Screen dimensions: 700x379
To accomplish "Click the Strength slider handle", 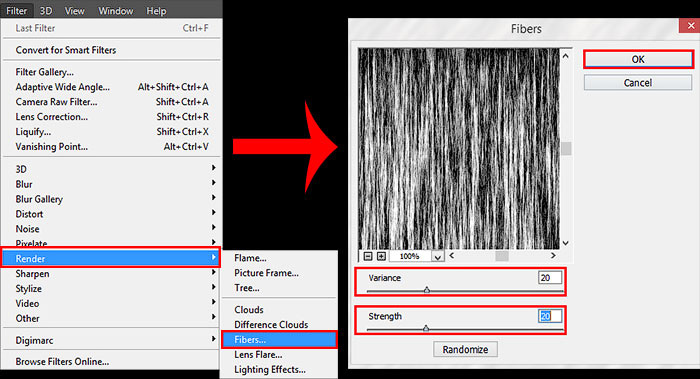I will point(426,328).
